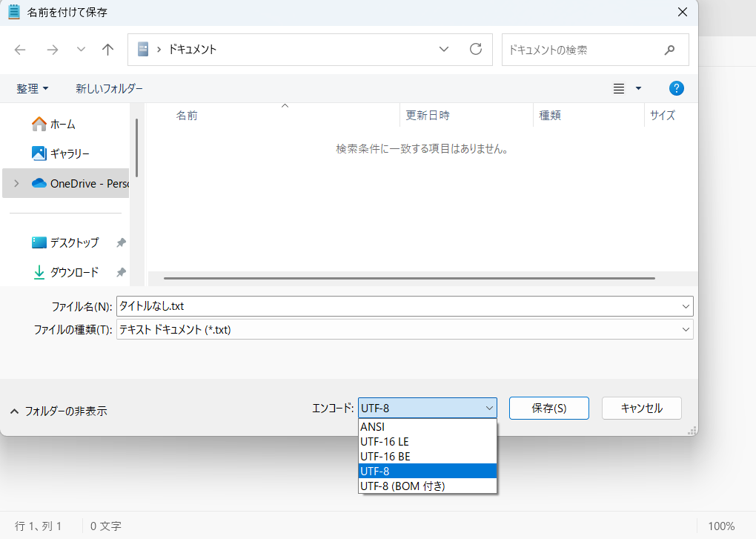Expand the address bar history dropdown

tap(443, 49)
